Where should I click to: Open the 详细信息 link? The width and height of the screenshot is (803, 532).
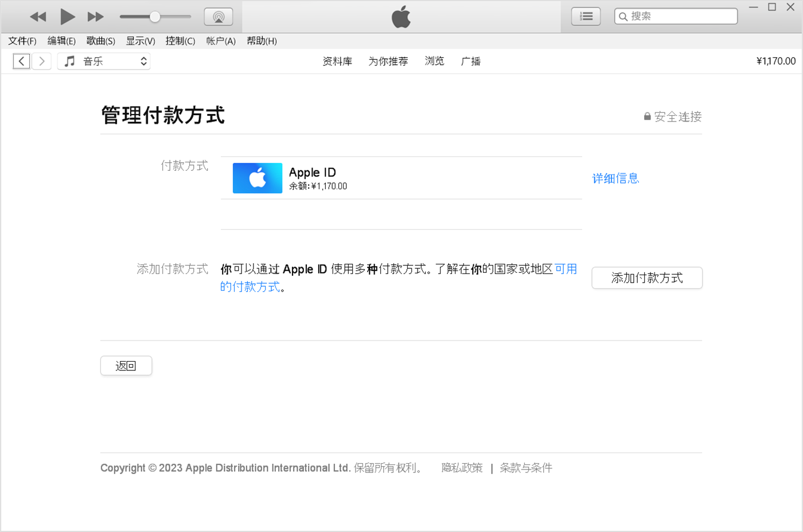pos(615,178)
